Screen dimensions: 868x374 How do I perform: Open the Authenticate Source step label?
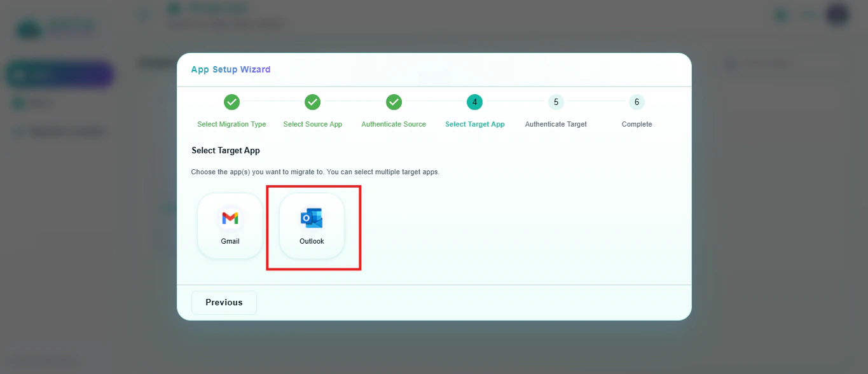[x=394, y=124]
